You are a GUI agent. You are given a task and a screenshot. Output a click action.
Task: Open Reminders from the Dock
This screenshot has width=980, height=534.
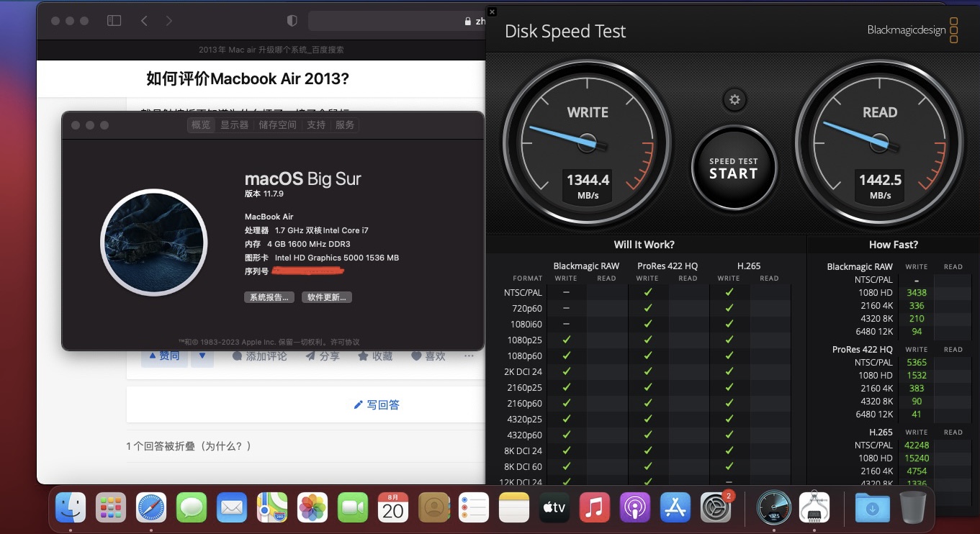474,508
